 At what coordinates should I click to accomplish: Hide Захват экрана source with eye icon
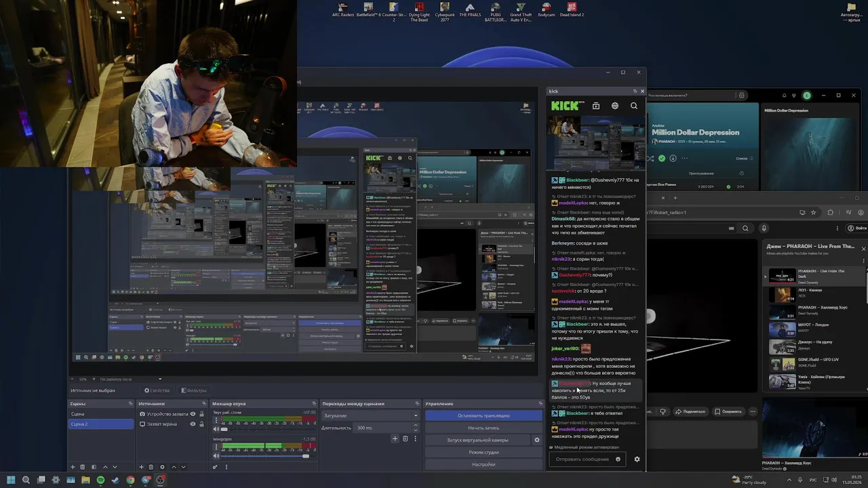pos(193,424)
